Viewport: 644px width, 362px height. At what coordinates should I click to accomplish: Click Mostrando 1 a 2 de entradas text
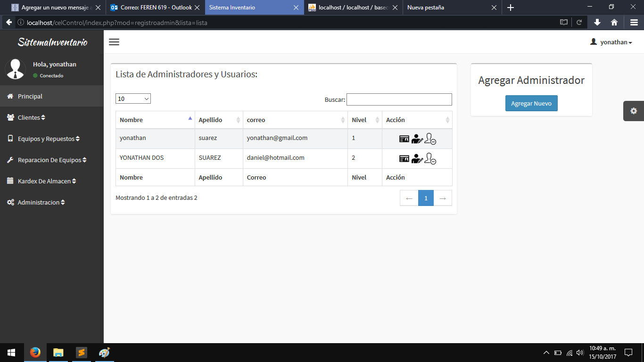157,197
